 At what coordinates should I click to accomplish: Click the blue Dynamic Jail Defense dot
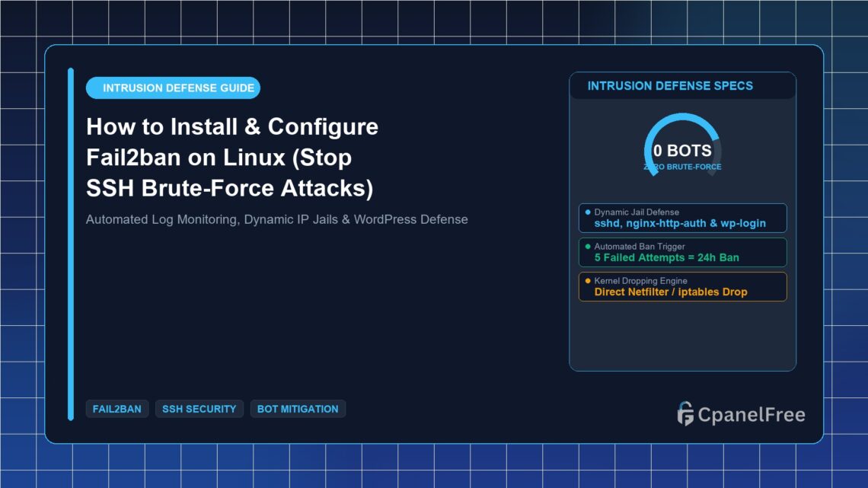[x=588, y=212]
